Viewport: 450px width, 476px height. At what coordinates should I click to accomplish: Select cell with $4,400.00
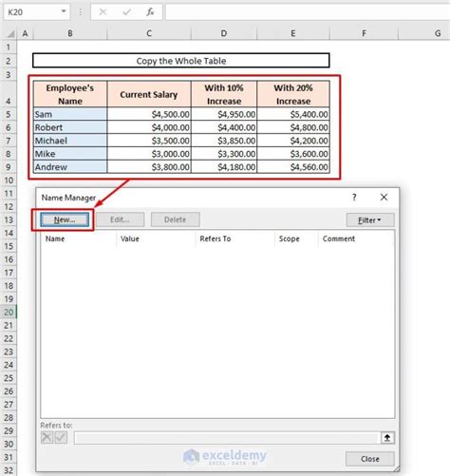pyautogui.click(x=224, y=127)
